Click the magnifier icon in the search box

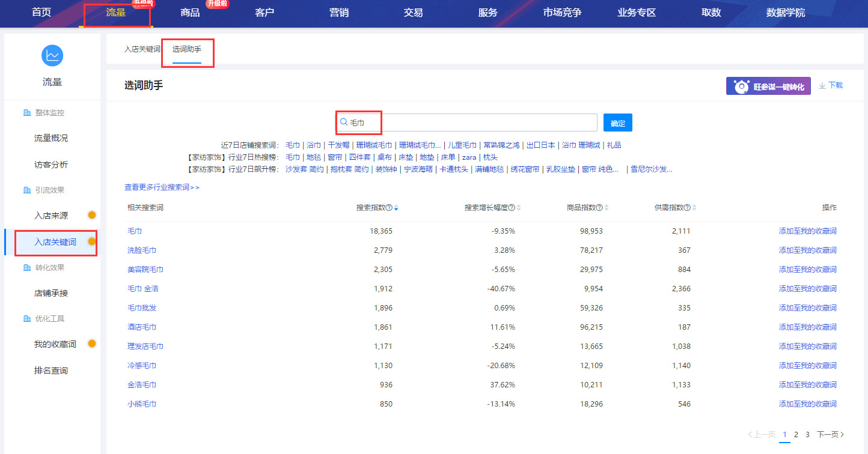[x=344, y=123]
